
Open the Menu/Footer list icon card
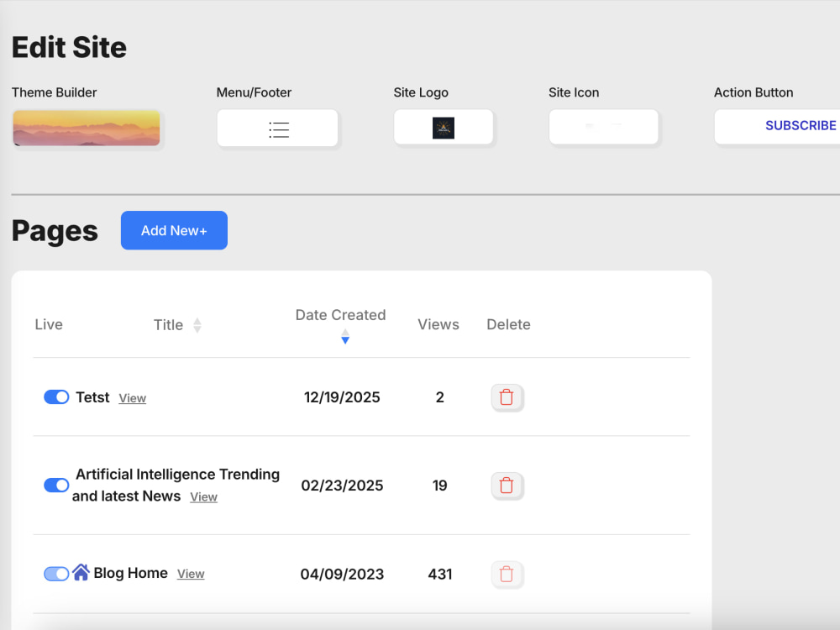click(x=277, y=128)
